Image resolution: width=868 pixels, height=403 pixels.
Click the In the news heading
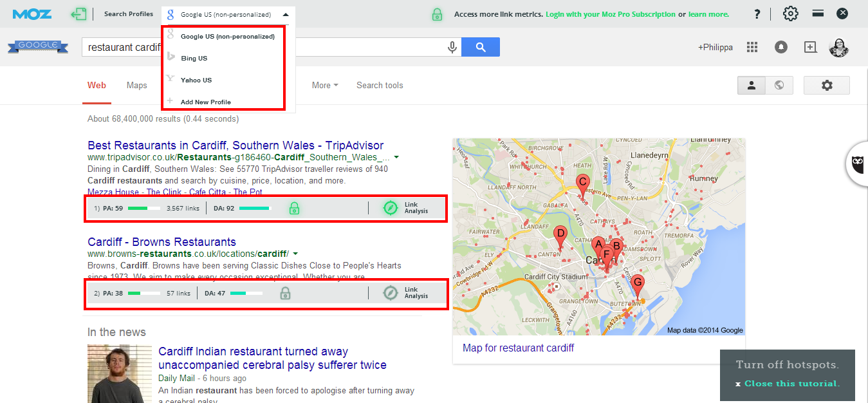[x=116, y=332]
